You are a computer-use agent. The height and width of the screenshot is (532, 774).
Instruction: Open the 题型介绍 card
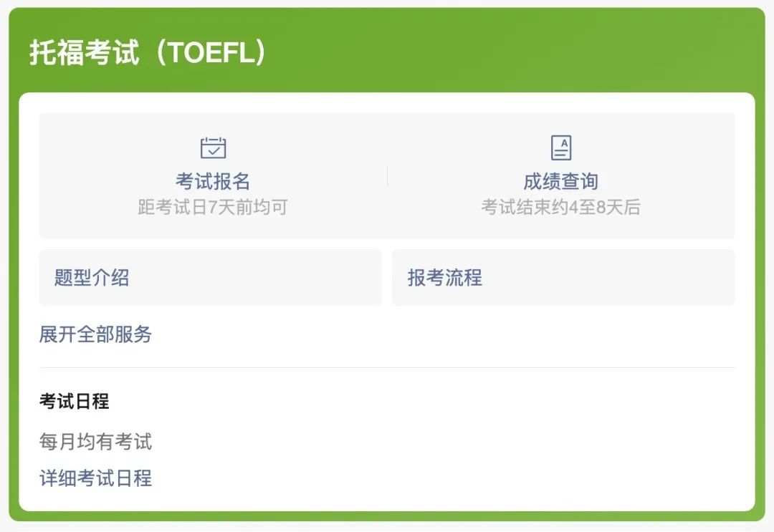pos(210,278)
